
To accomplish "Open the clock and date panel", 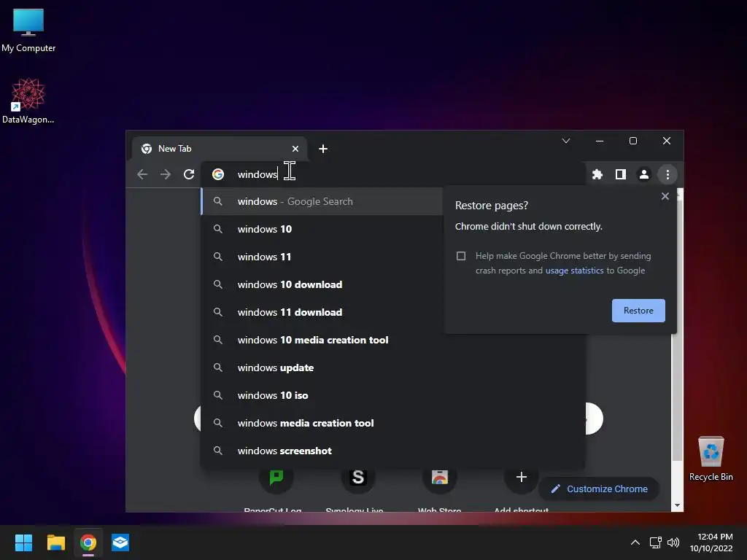I will pos(711,542).
